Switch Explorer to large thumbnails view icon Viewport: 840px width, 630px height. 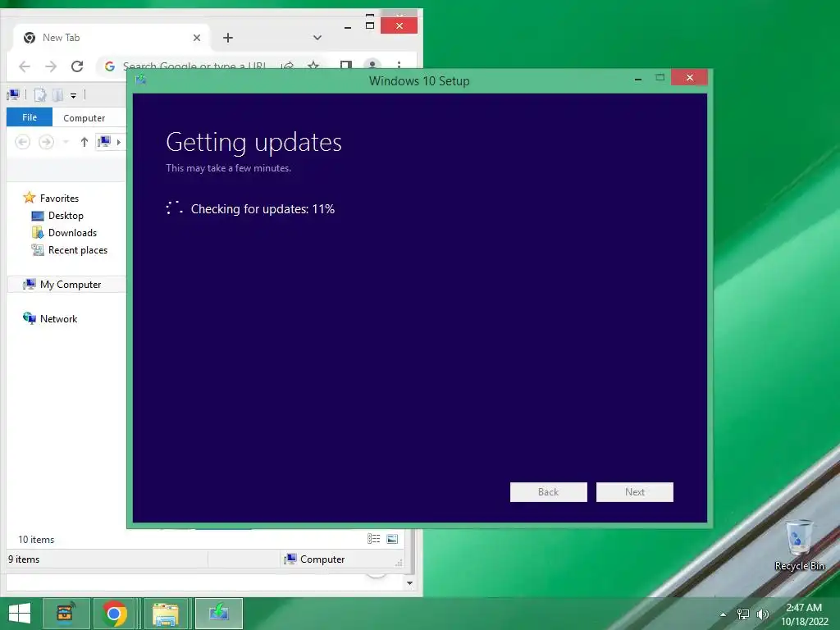[392, 539]
